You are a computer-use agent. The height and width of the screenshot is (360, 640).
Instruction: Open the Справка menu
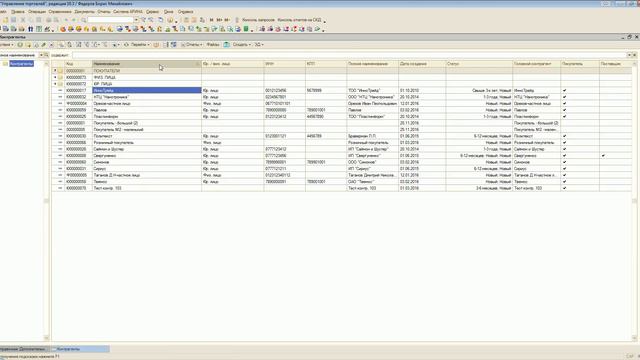point(186,12)
